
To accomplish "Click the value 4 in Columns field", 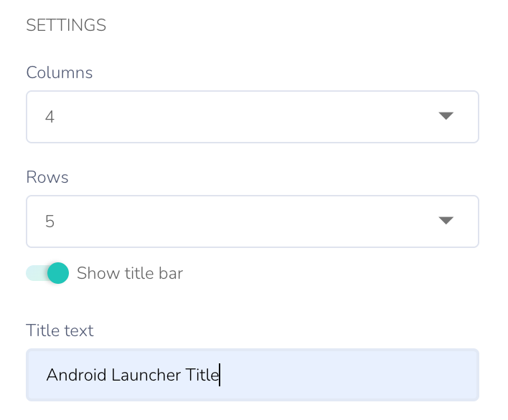I will (x=50, y=117).
